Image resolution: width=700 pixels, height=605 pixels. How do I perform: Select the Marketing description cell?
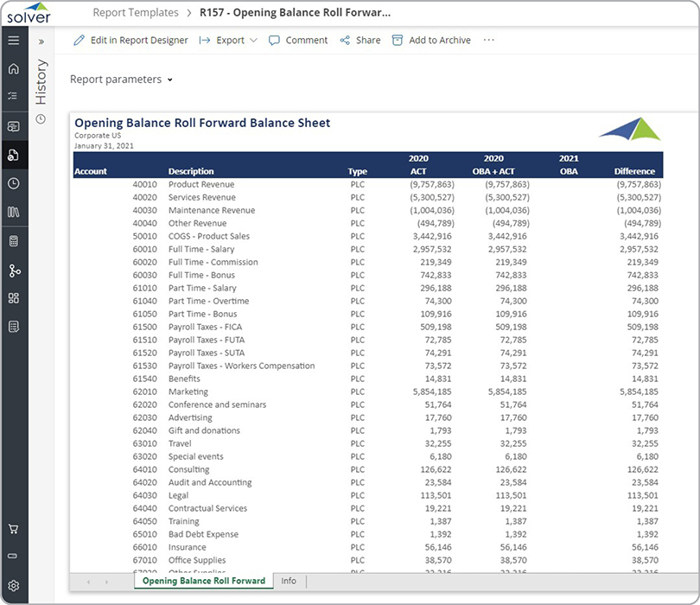coord(188,392)
